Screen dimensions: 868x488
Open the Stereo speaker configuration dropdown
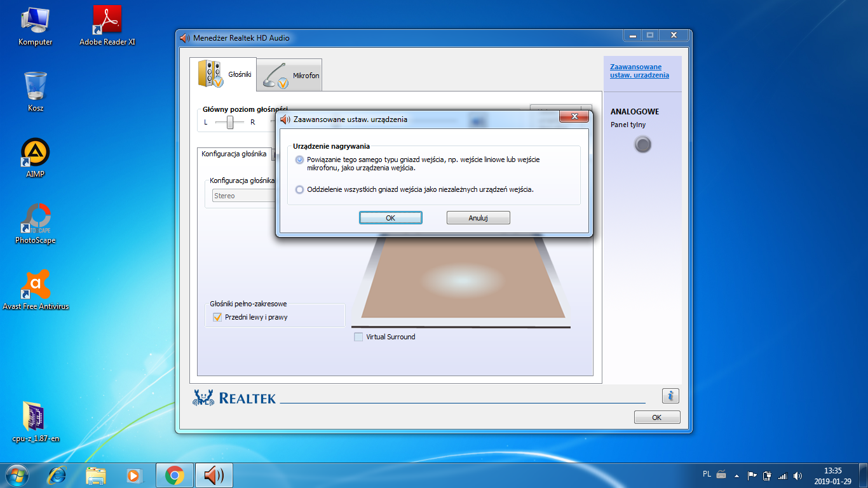click(x=243, y=196)
